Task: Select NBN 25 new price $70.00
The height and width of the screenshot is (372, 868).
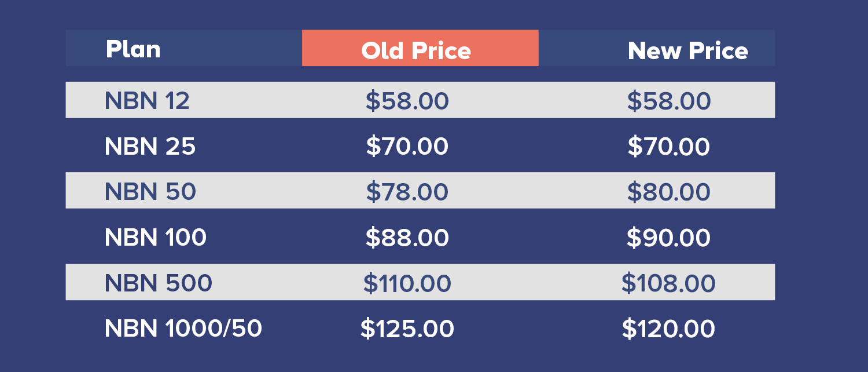Action: (x=668, y=147)
